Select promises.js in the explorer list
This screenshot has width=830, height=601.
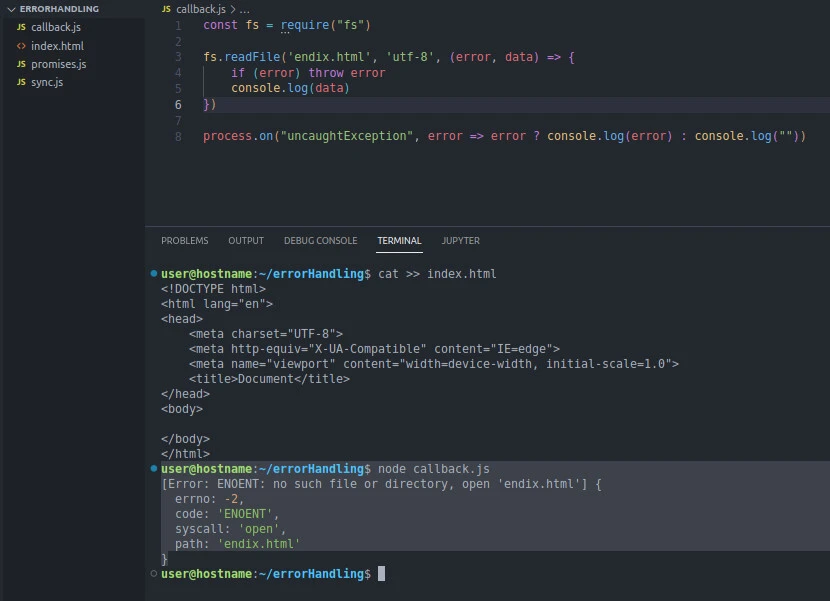[58, 64]
